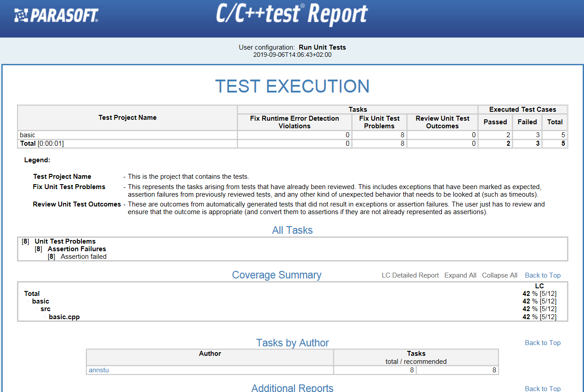584x392 pixels.
Task: Select the basic.cpp coverage row
Action: (64, 317)
